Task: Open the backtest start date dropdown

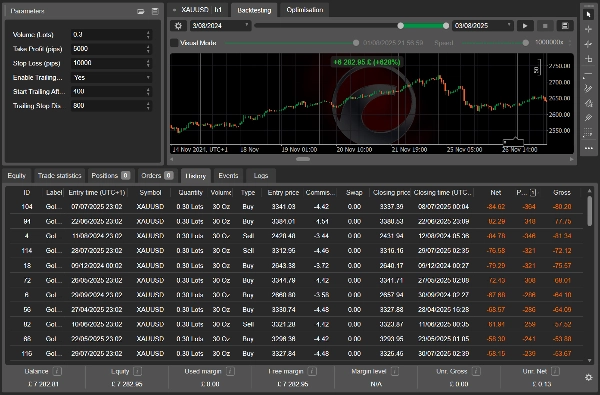Action: tap(220, 26)
